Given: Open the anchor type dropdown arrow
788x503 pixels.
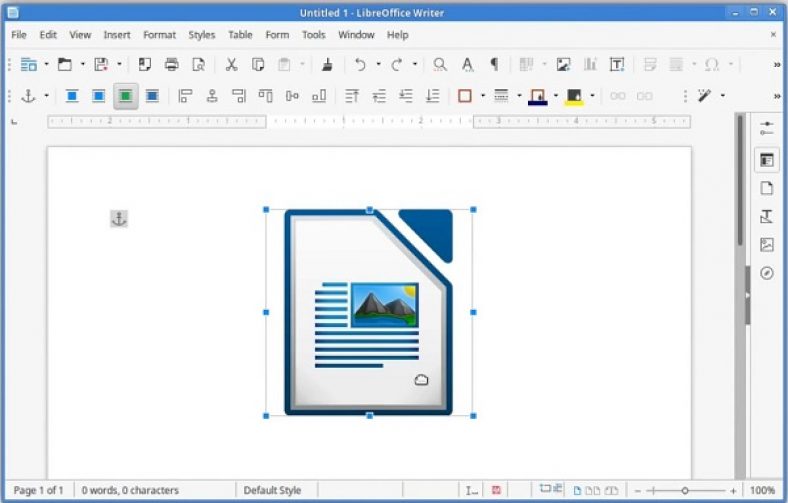Looking at the screenshot, I should (46, 96).
